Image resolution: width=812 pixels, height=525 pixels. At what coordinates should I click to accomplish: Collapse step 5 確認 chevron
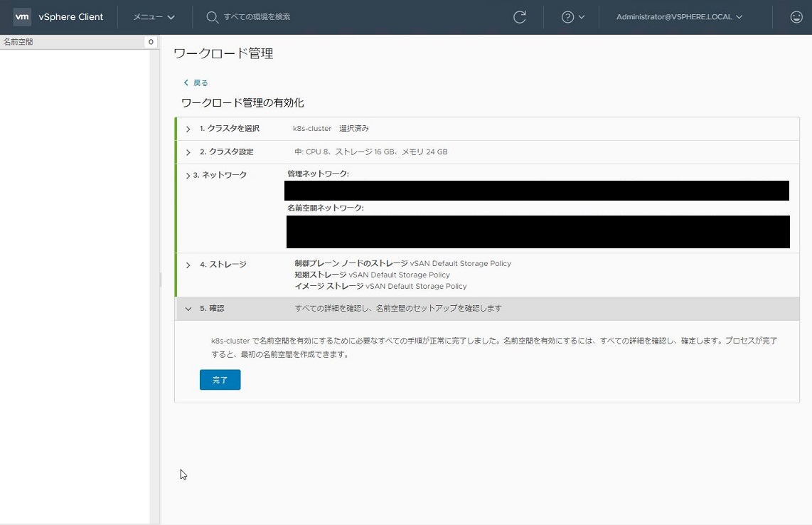pyautogui.click(x=188, y=309)
